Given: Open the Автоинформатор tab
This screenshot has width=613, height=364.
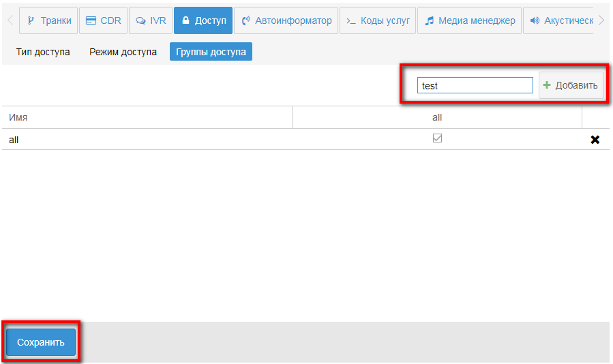Looking at the screenshot, I should tap(286, 20).
